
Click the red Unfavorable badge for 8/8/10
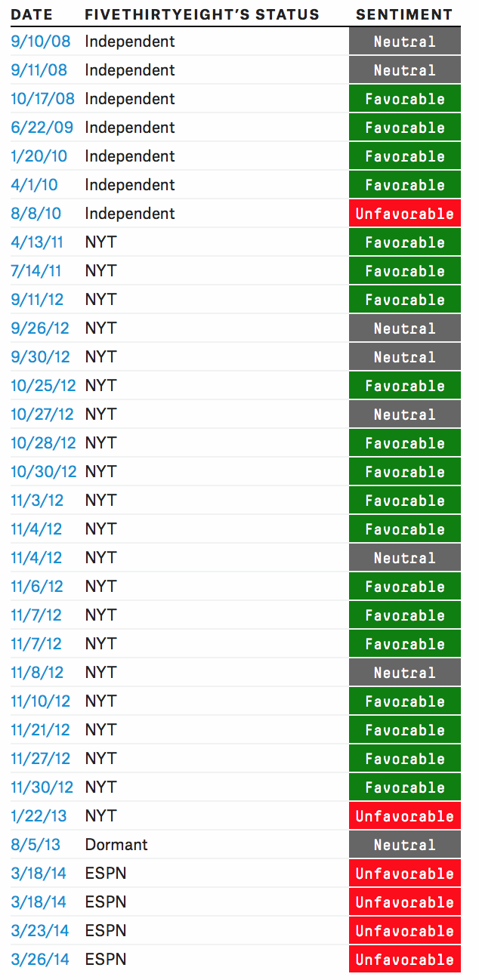coord(404,214)
